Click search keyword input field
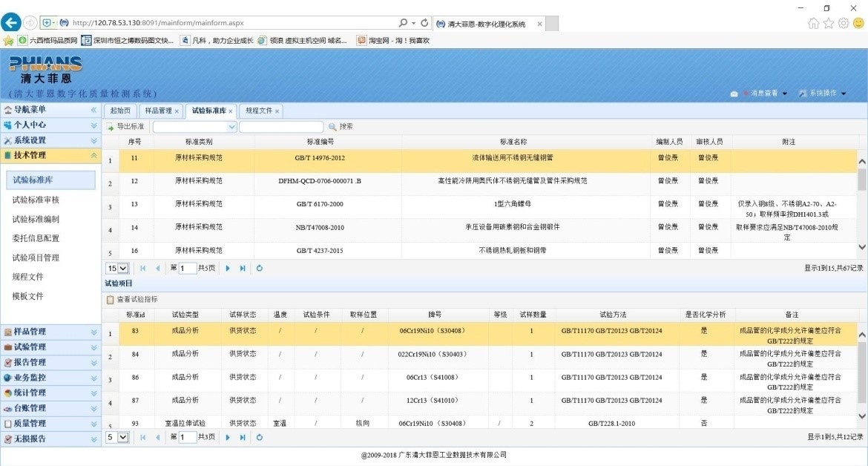 281,127
